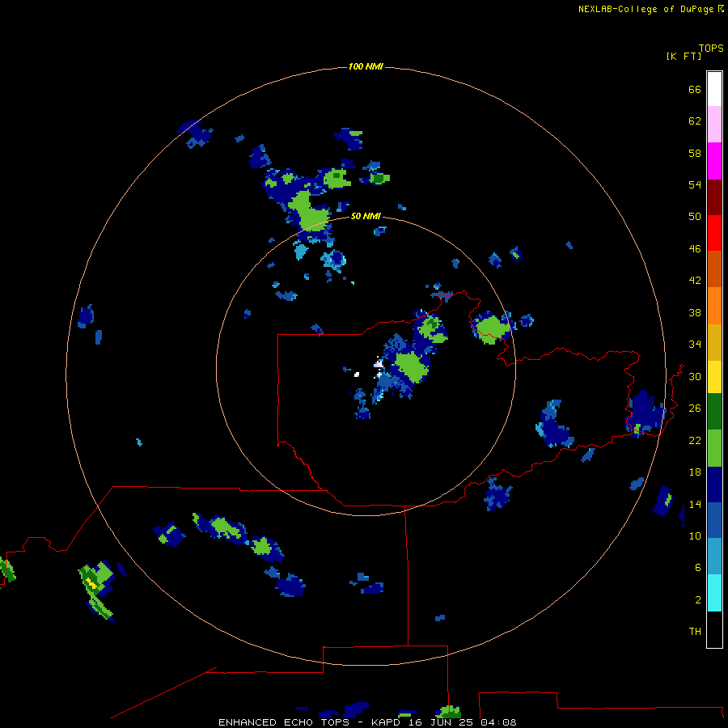Click the 50 NMI range ring label
This screenshot has height=728, width=728.
[366, 216]
